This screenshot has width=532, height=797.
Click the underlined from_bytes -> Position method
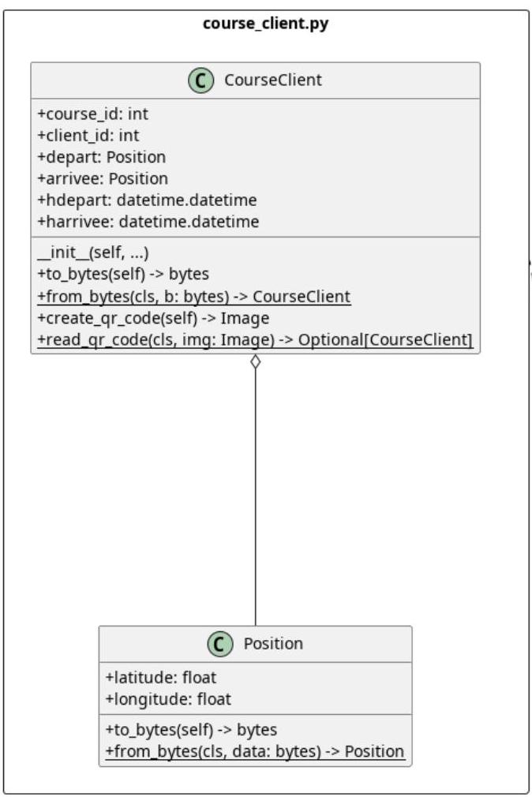pos(255,751)
